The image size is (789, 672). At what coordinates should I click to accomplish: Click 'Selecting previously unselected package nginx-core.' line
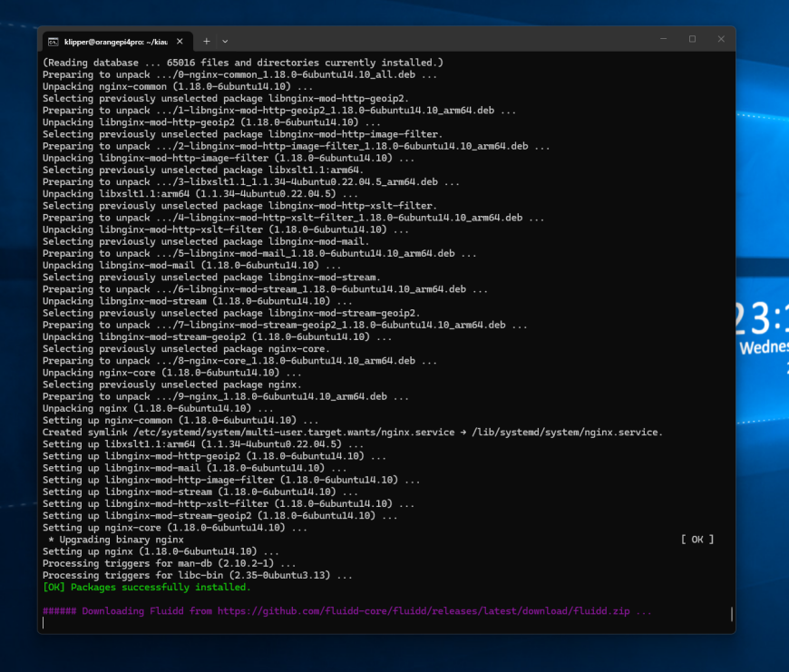186,349
